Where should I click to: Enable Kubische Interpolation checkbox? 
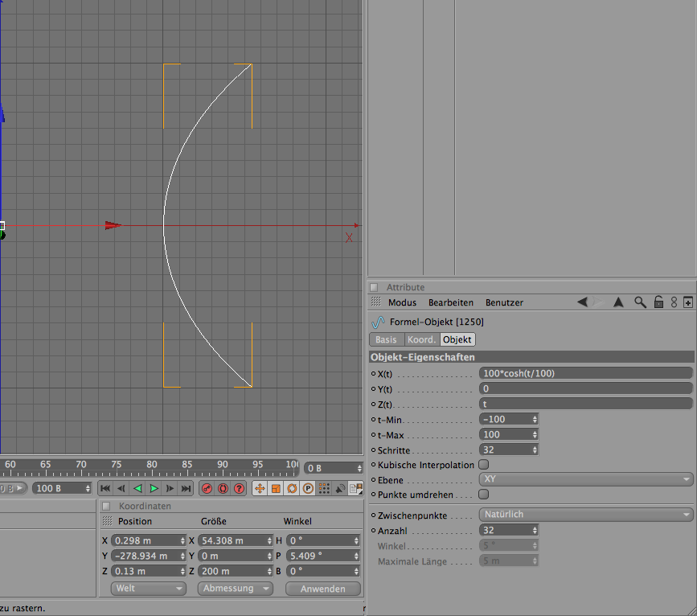[484, 465]
